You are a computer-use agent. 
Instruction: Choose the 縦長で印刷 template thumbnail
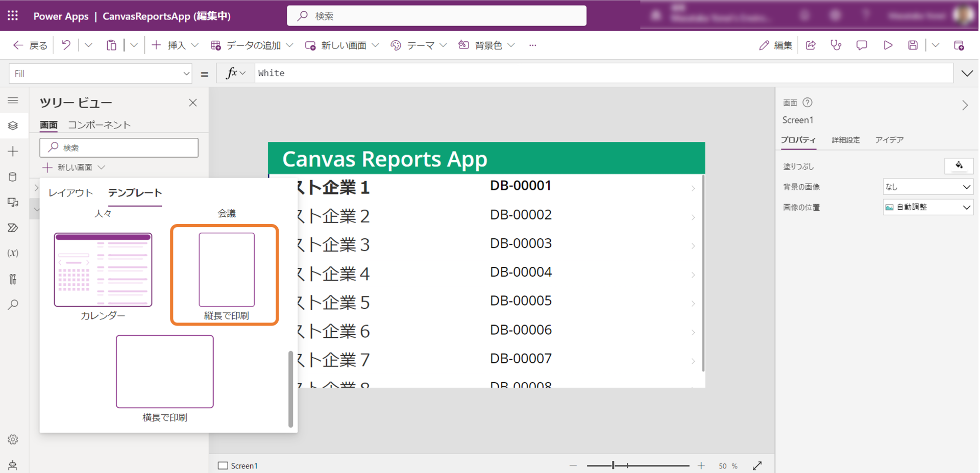pos(227,270)
